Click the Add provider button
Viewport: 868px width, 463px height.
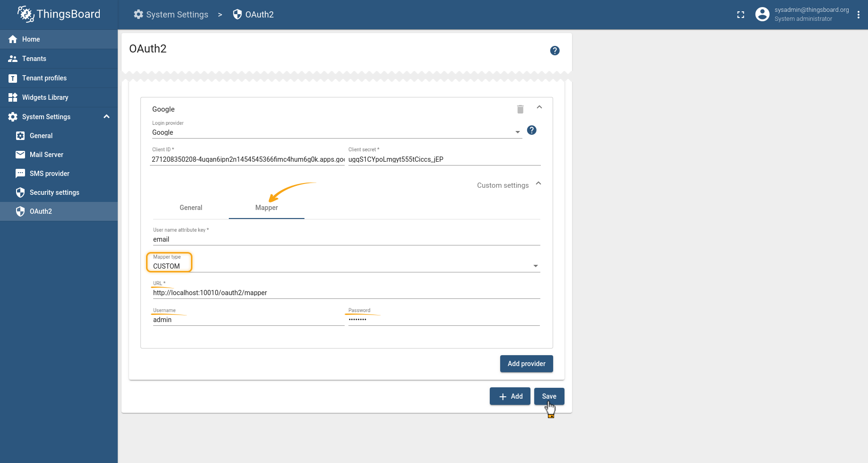[527, 364]
